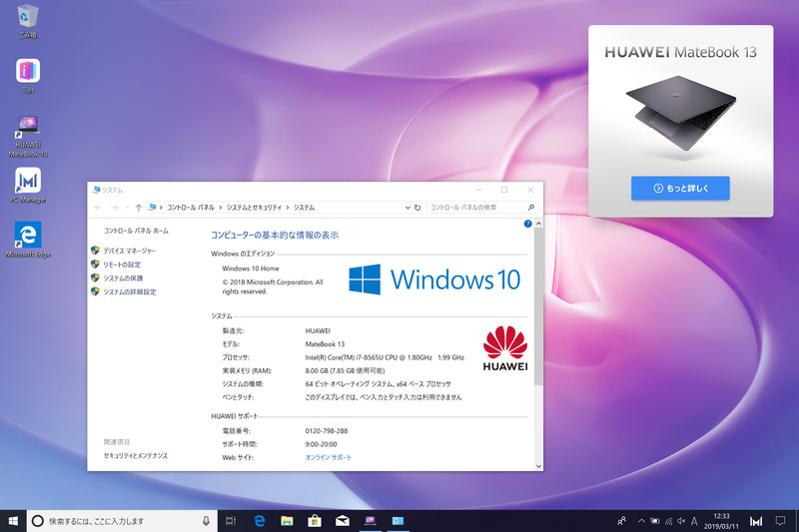Open HUAWEI MateBook 13 desktop shortcut

click(x=28, y=136)
